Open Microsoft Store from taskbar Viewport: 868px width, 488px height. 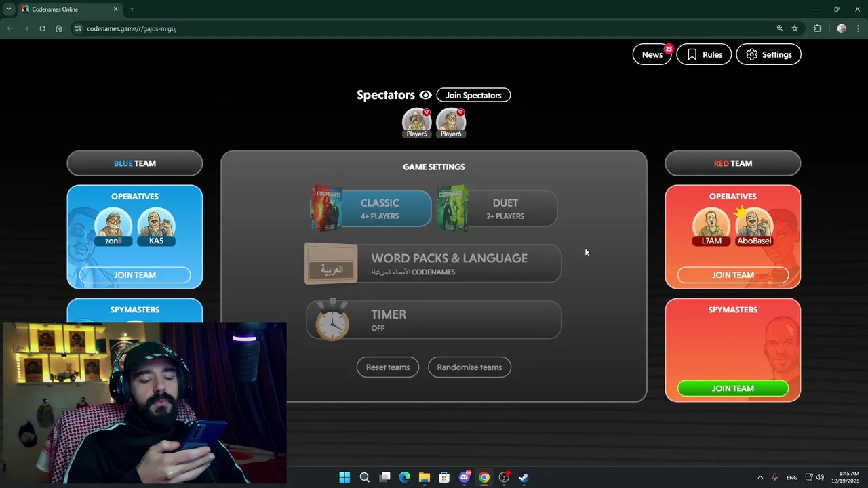tap(444, 477)
